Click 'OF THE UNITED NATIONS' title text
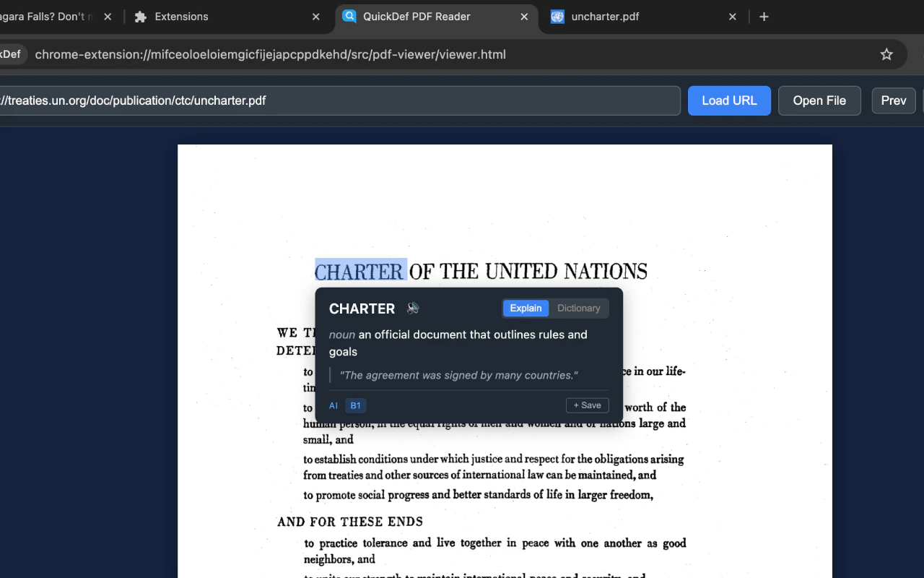 (x=528, y=272)
